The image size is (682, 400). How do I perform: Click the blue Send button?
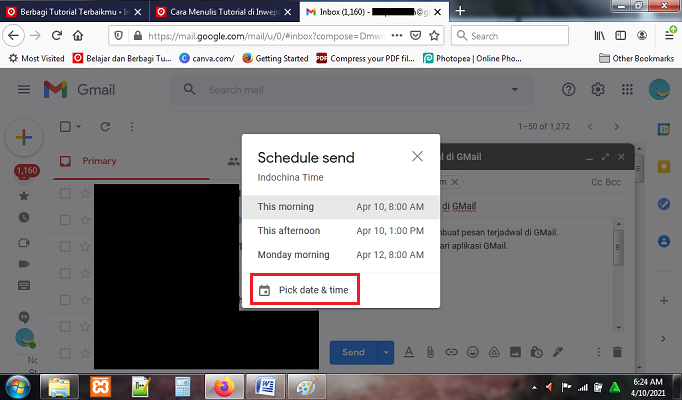pos(353,352)
